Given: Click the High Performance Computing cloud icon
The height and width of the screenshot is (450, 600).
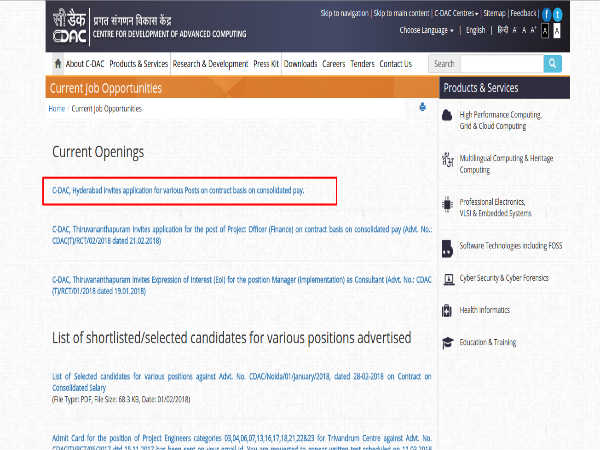Looking at the screenshot, I should 447,115.
